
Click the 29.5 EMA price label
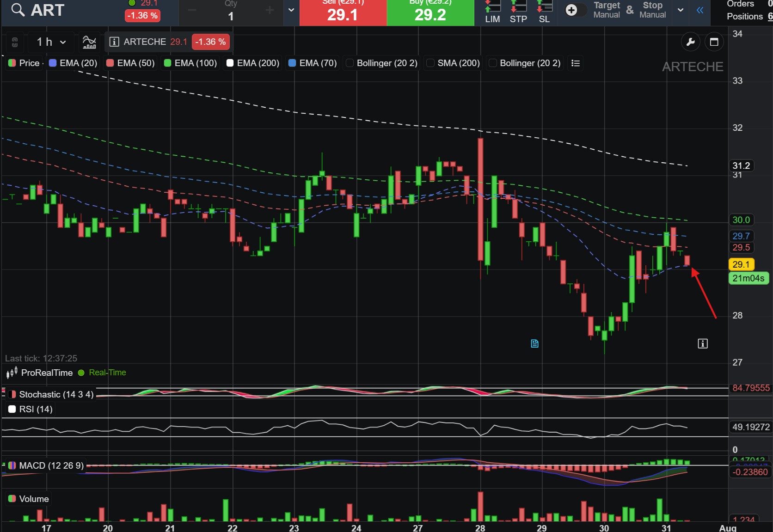741,247
